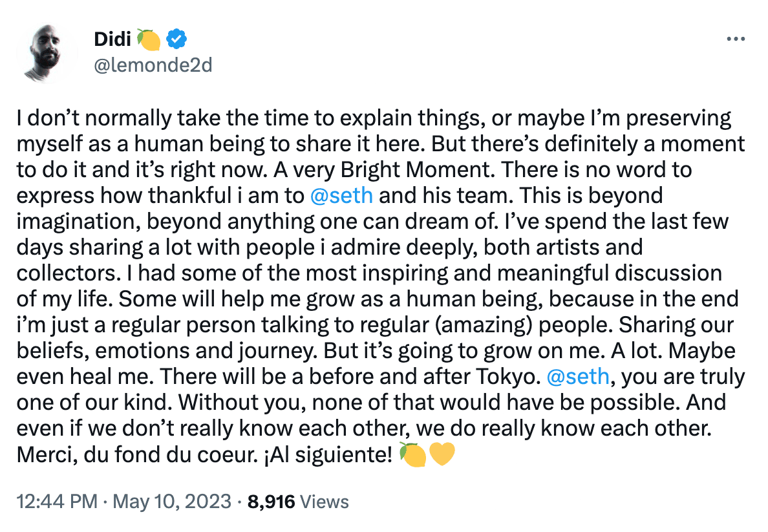Open the profile via display name Didi
The image size is (768, 532).
112,39
